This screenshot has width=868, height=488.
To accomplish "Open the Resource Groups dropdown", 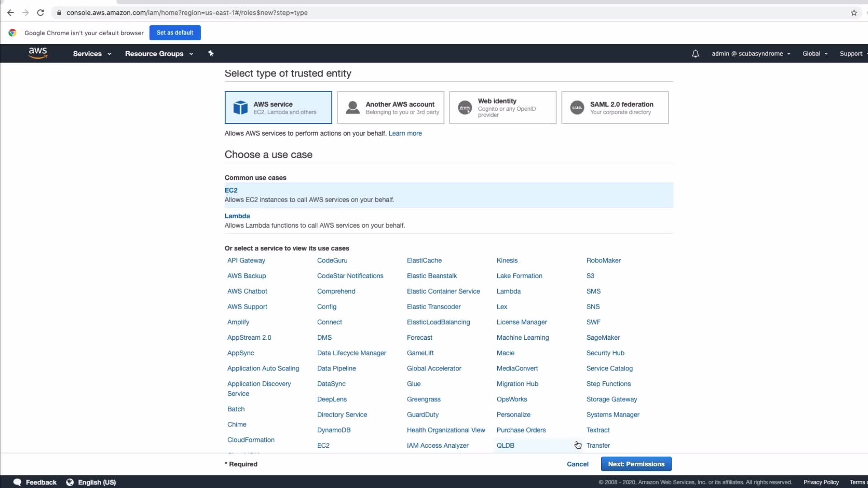I will 159,53.
